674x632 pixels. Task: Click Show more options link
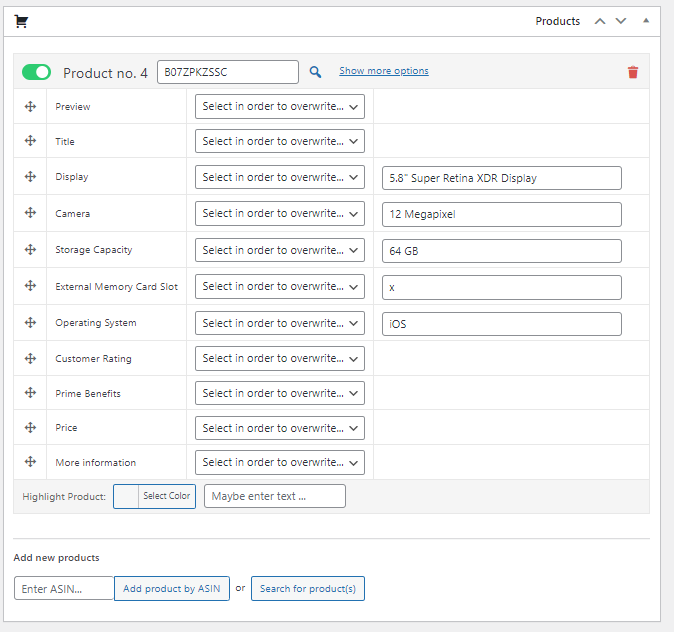[x=384, y=71]
